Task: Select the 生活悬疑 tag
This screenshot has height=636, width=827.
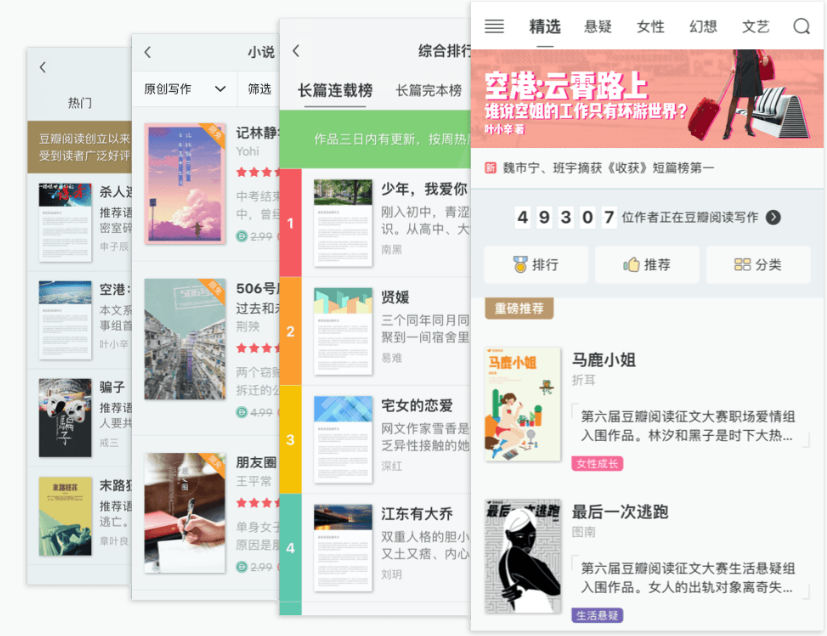Action: click(597, 615)
